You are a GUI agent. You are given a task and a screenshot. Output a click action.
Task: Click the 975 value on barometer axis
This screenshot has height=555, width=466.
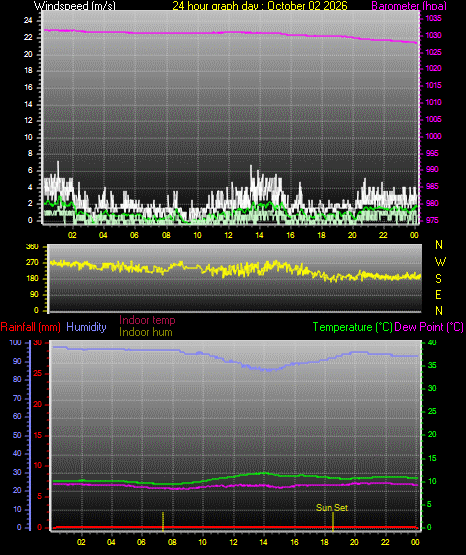click(432, 220)
